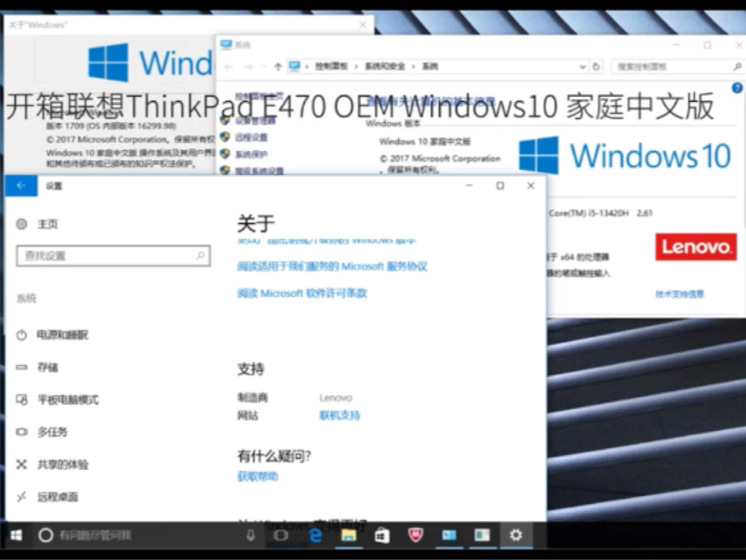Click 系统和安全 in the address breadcrumb

385,66
